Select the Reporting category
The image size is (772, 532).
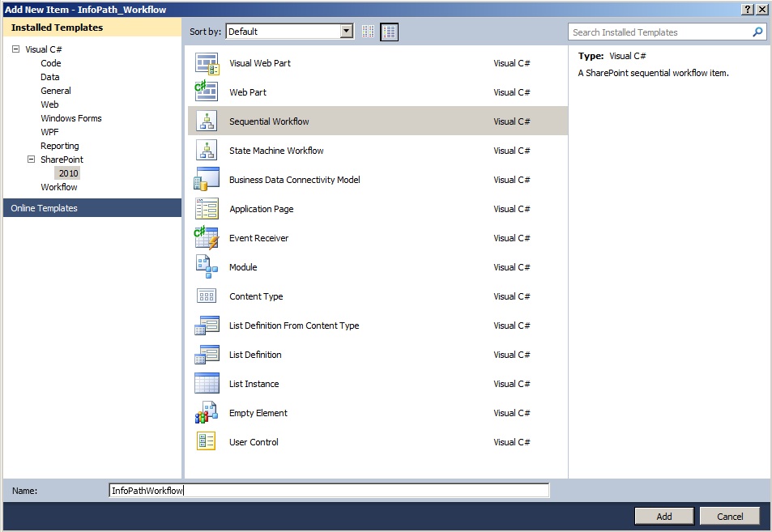[60, 146]
